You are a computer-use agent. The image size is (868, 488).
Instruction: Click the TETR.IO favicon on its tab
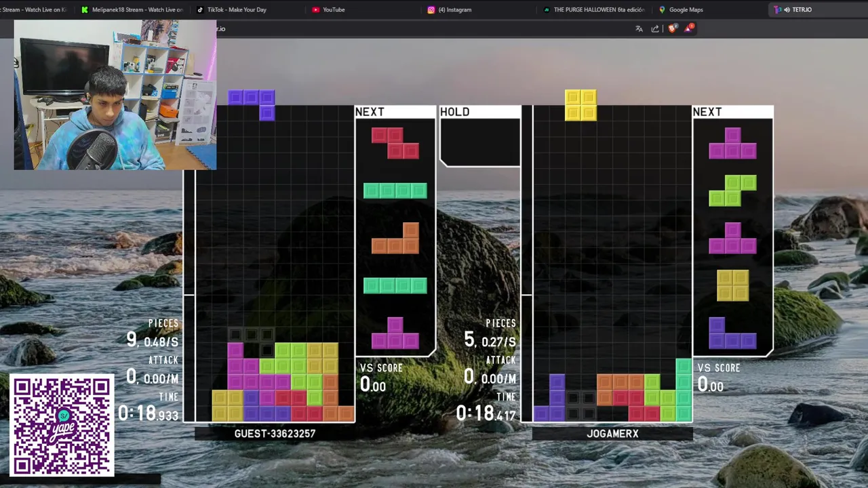[777, 9]
